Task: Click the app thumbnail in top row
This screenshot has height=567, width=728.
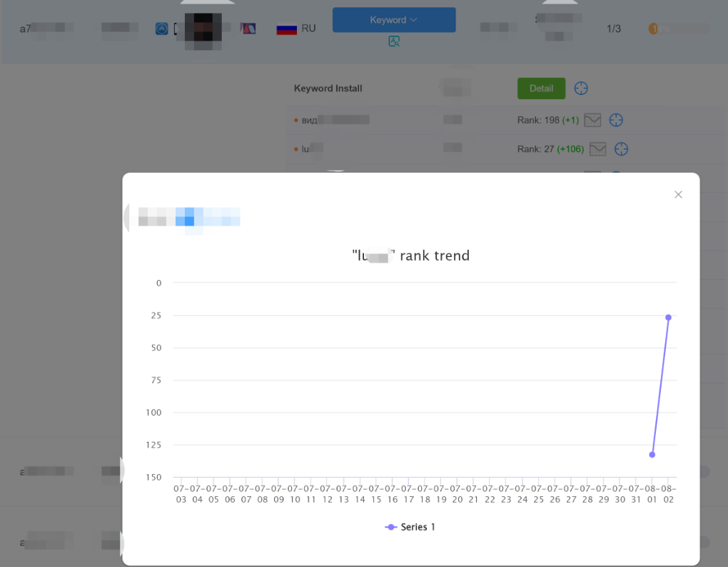Action: pyautogui.click(x=203, y=31)
